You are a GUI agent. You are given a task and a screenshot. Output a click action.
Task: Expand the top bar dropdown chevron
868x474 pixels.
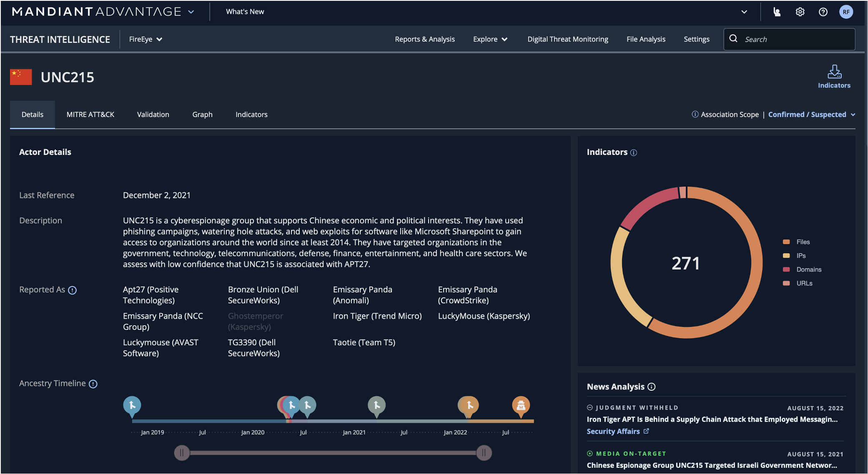click(x=744, y=12)
